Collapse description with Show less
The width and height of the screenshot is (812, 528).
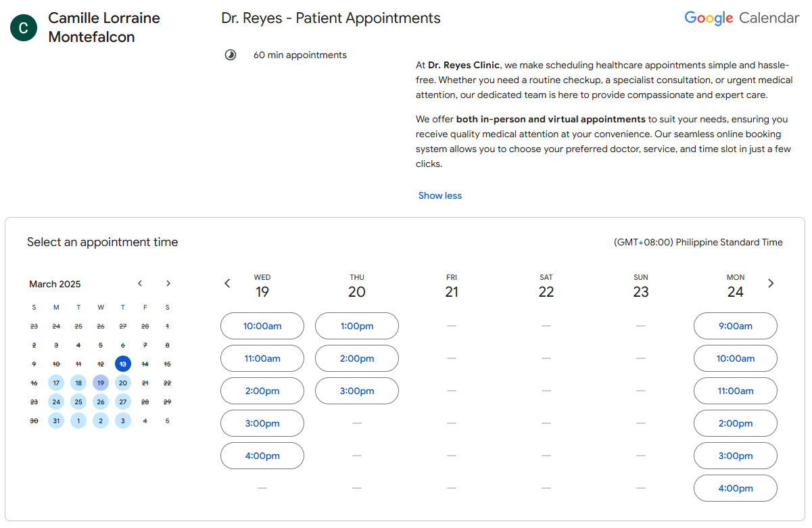point(439,195)
